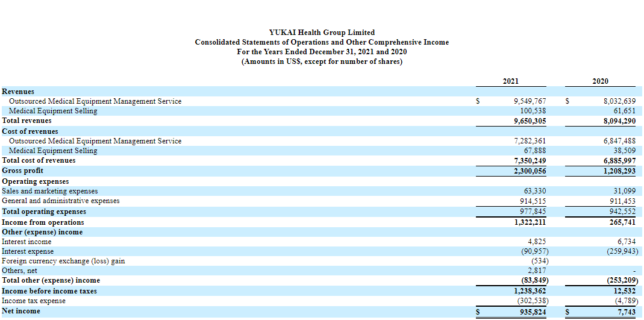Click G&A value 911,453
Screen dimensions: 644x320
tap(622, 201)
